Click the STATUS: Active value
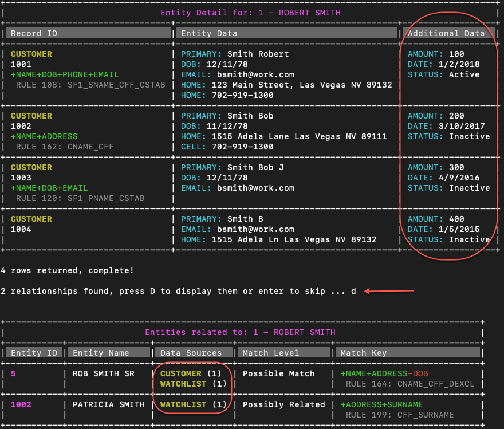Image resolution: width=504 pixels, height=429 pixels. tap(443, 74)
